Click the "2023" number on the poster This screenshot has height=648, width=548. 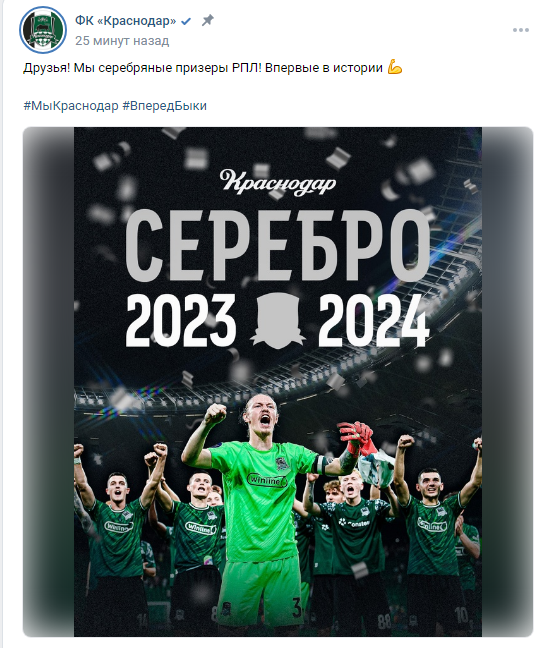pyautogui.click(x=180, y=321)
